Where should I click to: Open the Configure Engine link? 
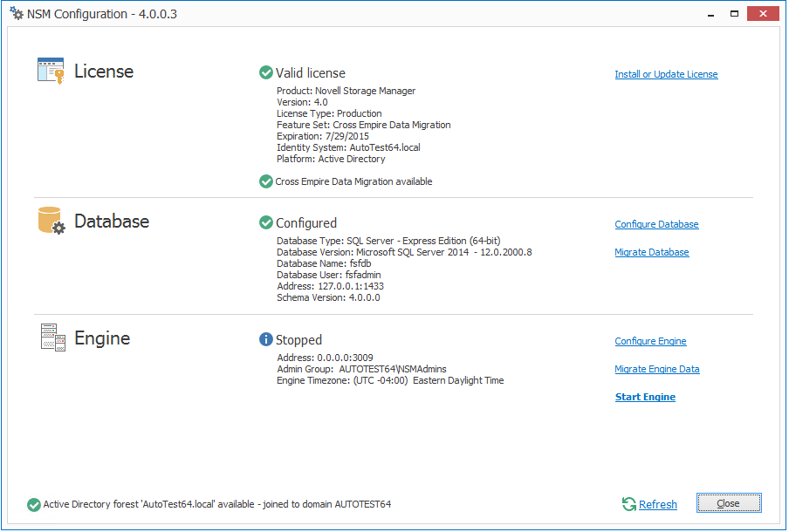pos(650,342)
